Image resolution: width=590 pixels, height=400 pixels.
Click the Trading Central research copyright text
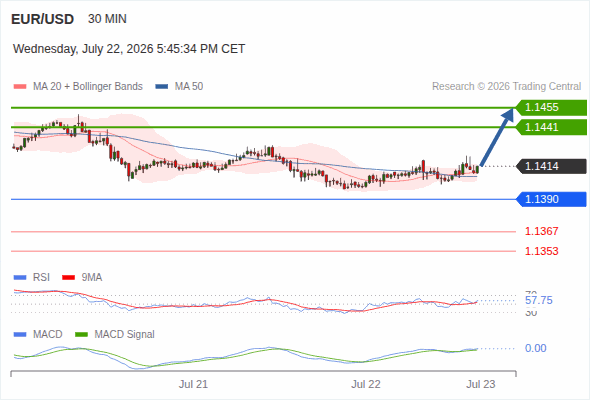click(x=506, y=87)
